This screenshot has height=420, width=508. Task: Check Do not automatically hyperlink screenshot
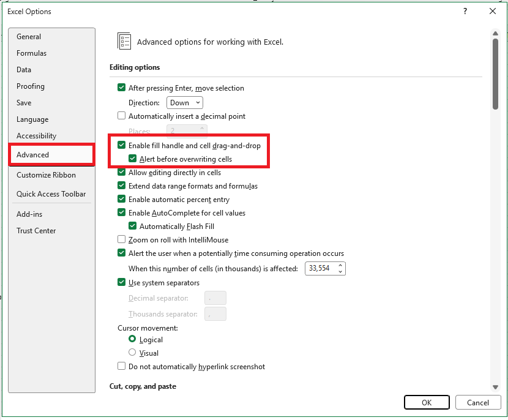122,366
